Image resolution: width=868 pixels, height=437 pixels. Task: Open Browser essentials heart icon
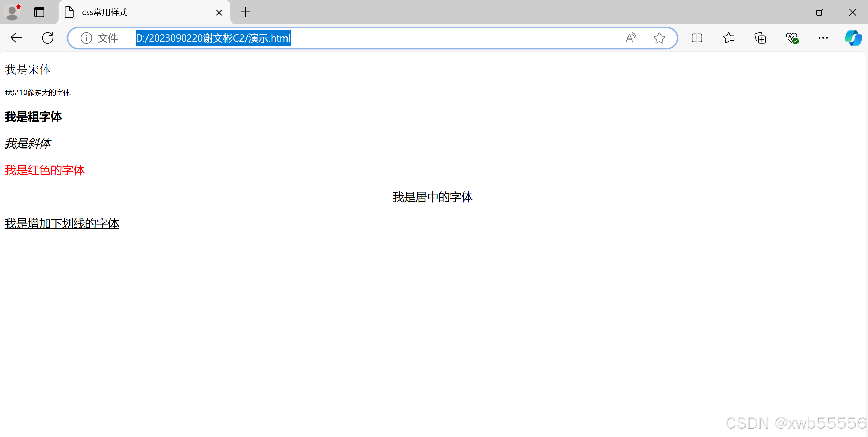[x=792, y=38]
